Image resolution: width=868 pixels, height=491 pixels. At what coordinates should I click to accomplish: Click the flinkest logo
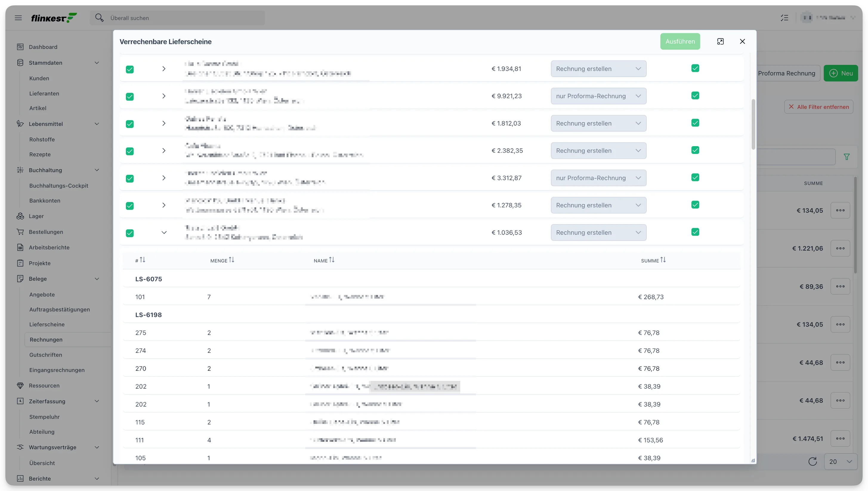click(54, 18)
